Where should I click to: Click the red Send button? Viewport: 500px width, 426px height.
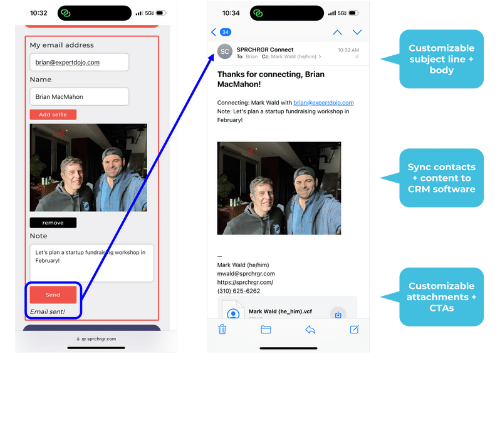pyautogui.click(x=53, y=295)
